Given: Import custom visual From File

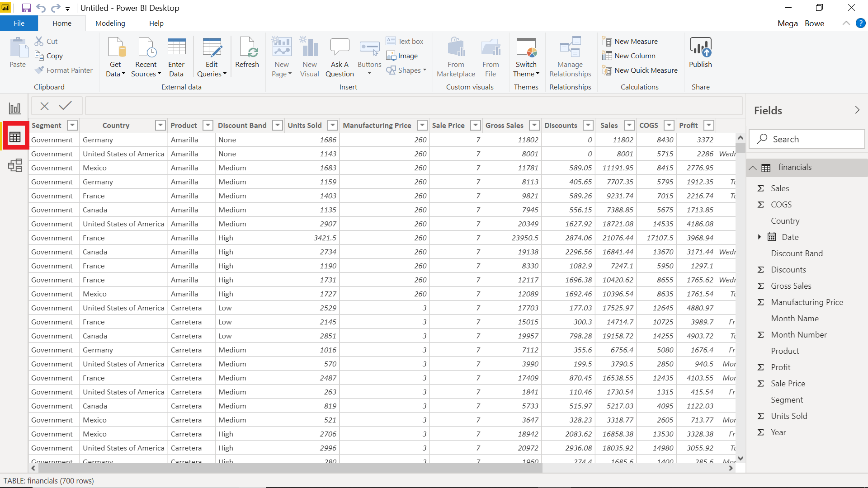Looking at the screenshot, I should click(491, 57).
